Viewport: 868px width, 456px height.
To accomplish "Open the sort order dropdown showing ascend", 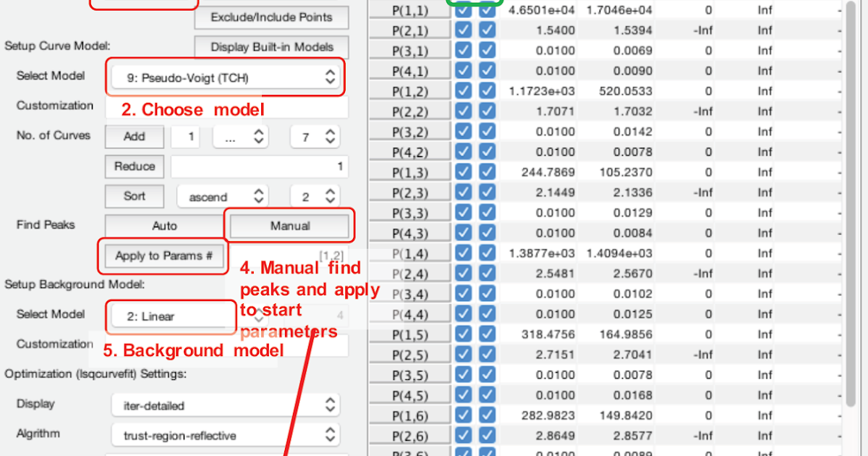I will pyautogui.click(x=222, y=195).
